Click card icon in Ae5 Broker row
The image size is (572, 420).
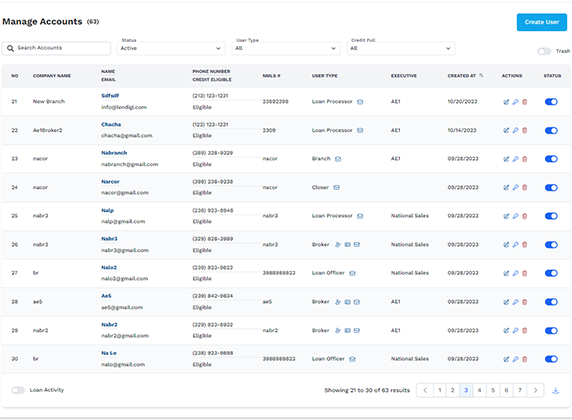348,302
